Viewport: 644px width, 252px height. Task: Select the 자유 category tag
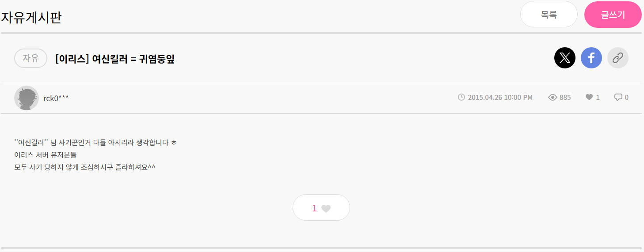(30, 58)
